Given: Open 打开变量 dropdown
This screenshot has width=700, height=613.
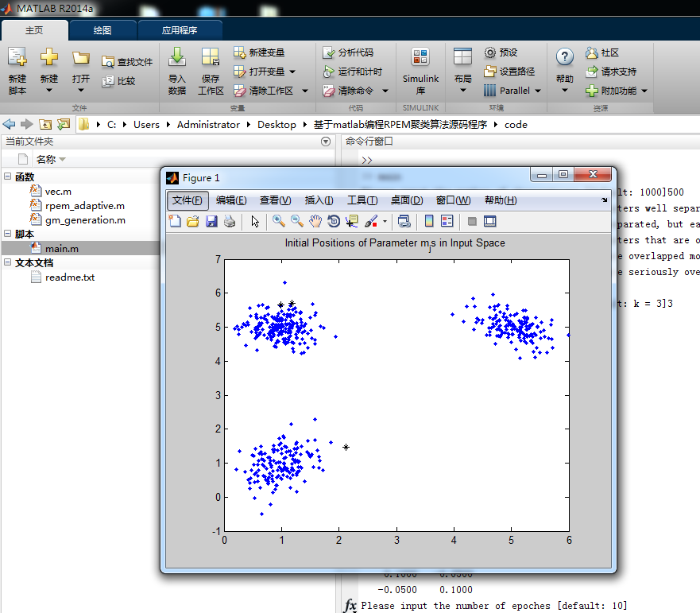Looking at the screenshot, I should coord(292,72).
